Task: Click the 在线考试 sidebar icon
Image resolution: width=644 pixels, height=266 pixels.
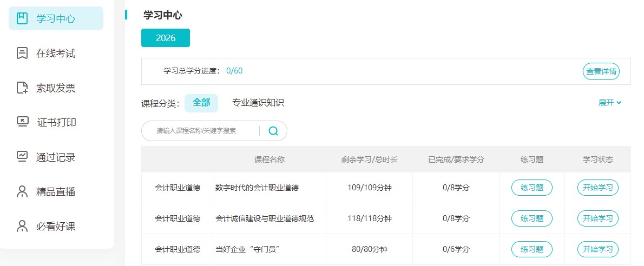Action: click(22, 54)
